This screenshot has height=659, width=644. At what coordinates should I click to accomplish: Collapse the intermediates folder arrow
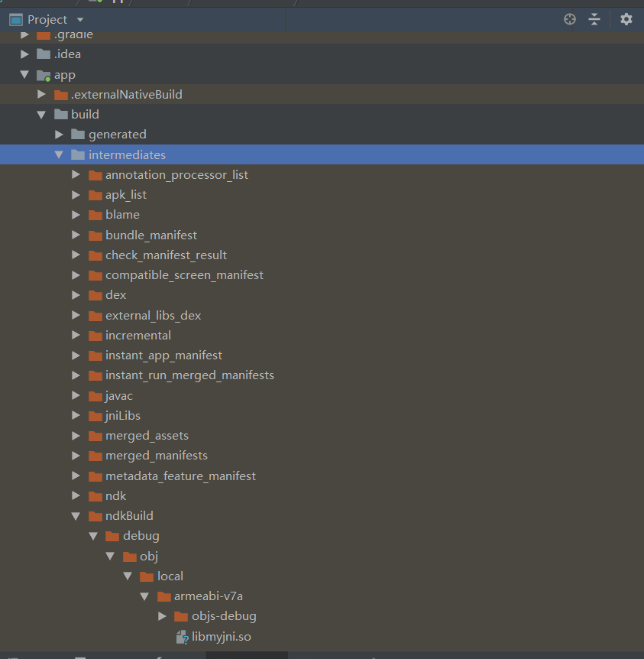point(59,154)
